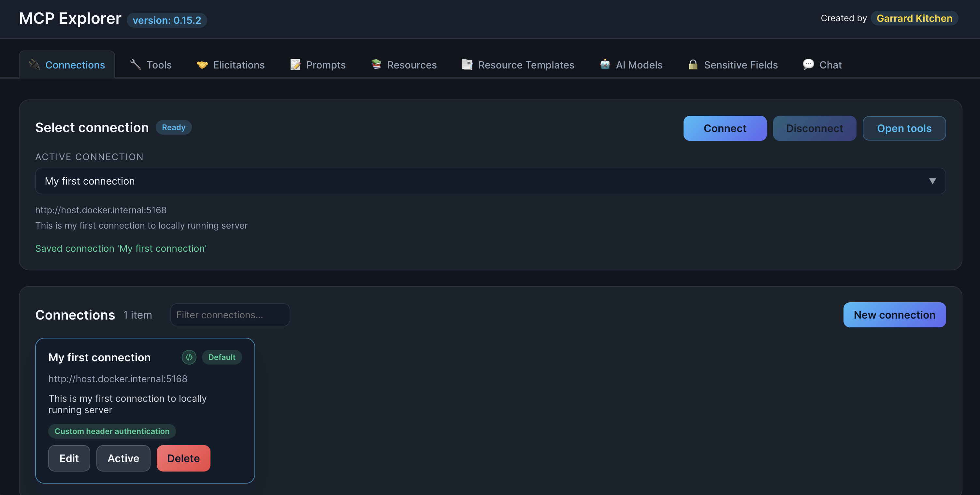Edit My first connection
980x495 pixels.
click(69, 458)
